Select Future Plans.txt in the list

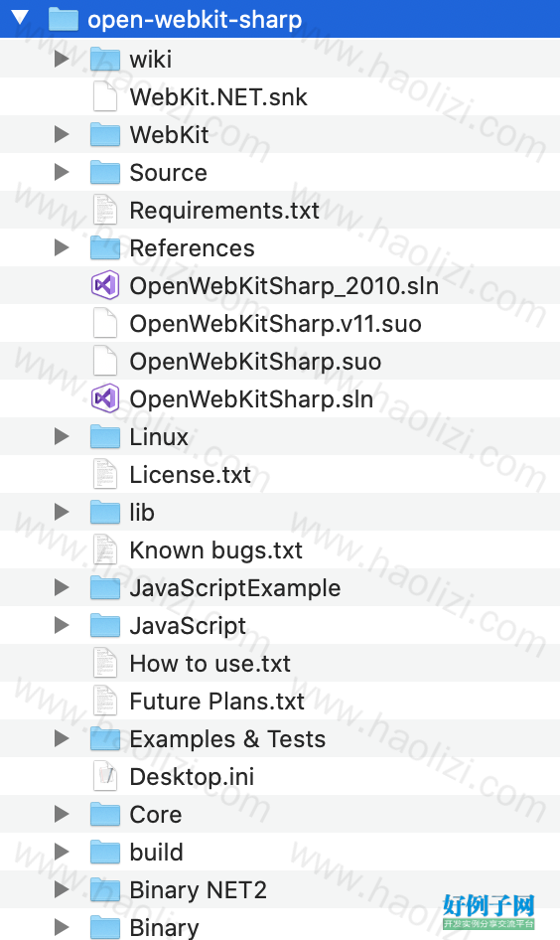280,701
